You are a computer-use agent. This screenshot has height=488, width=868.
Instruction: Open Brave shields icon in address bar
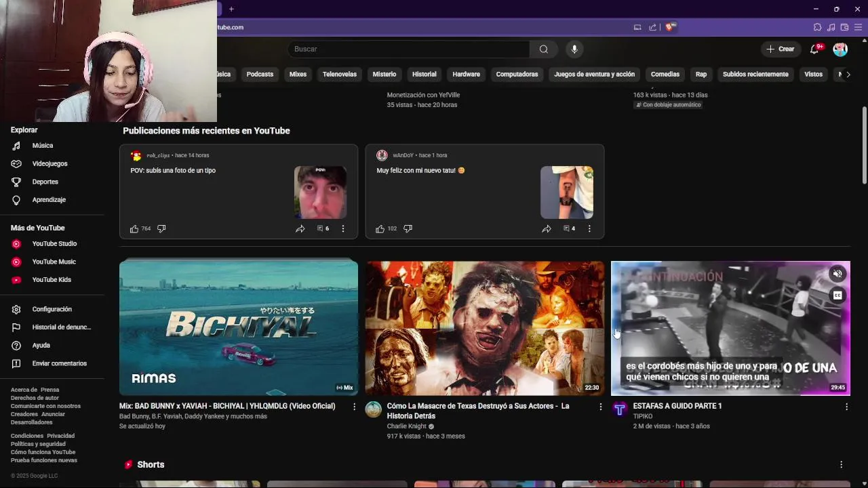pos(670,27)
